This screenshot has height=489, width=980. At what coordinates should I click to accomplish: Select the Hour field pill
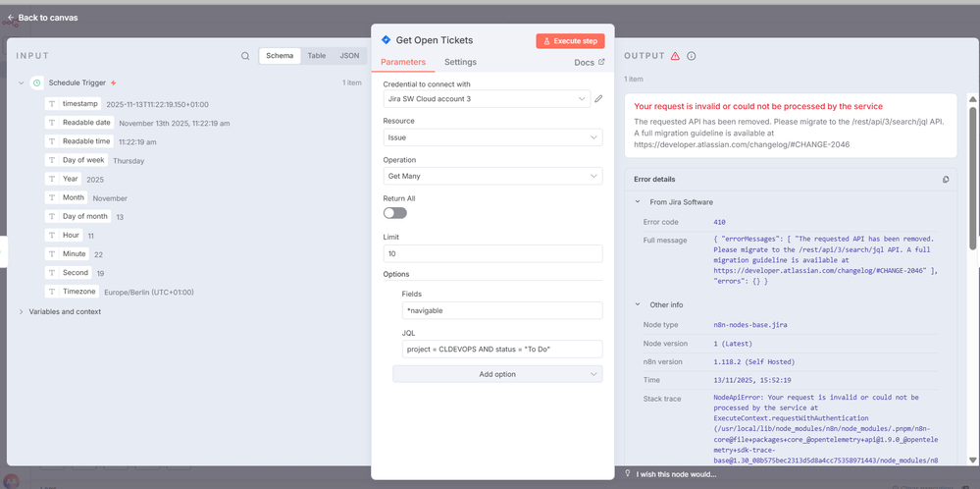point(64,235)
